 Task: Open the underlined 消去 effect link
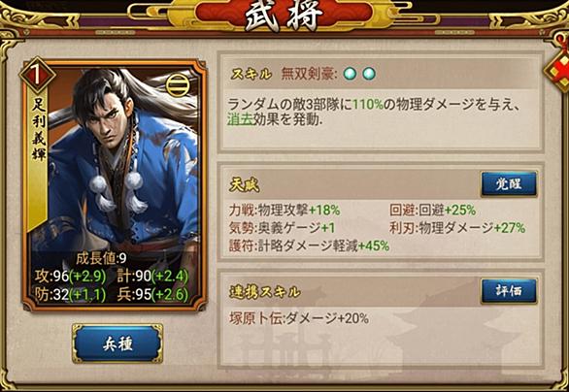point(240,119)
